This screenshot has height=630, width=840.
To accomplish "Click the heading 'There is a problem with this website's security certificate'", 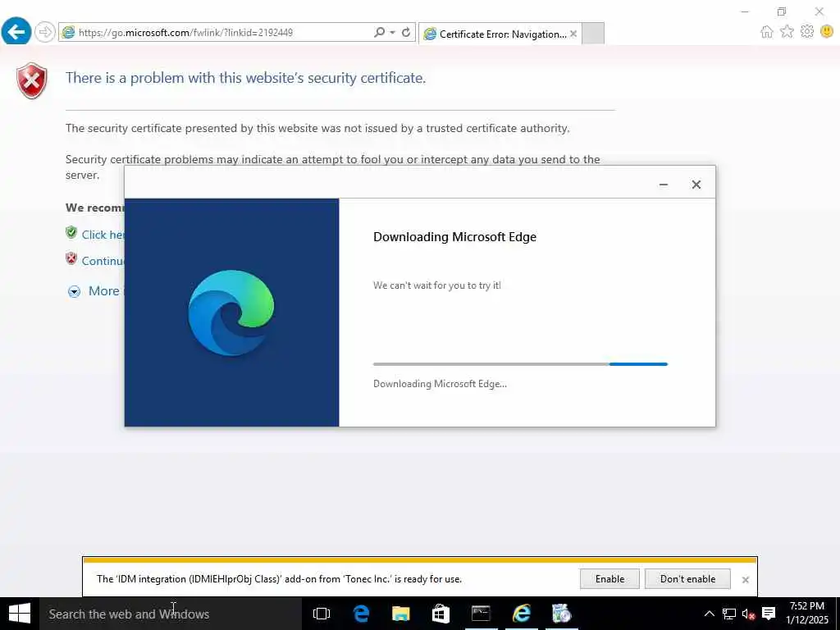I will pos(245,78).
